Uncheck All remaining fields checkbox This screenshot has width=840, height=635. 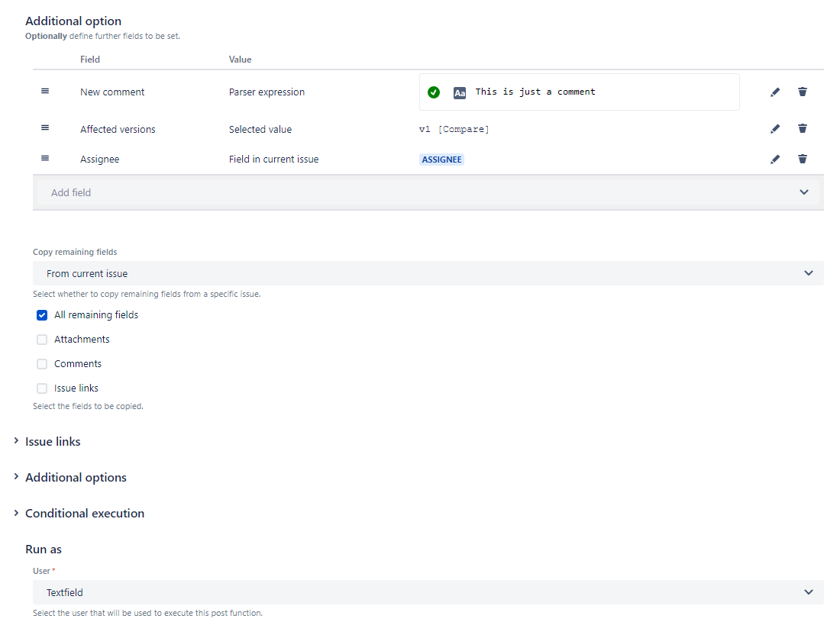(42, 314)
